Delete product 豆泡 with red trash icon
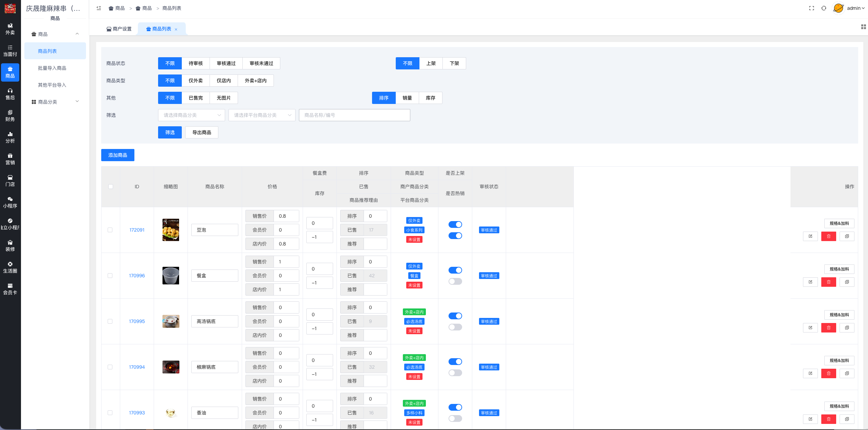 (828, 236)
